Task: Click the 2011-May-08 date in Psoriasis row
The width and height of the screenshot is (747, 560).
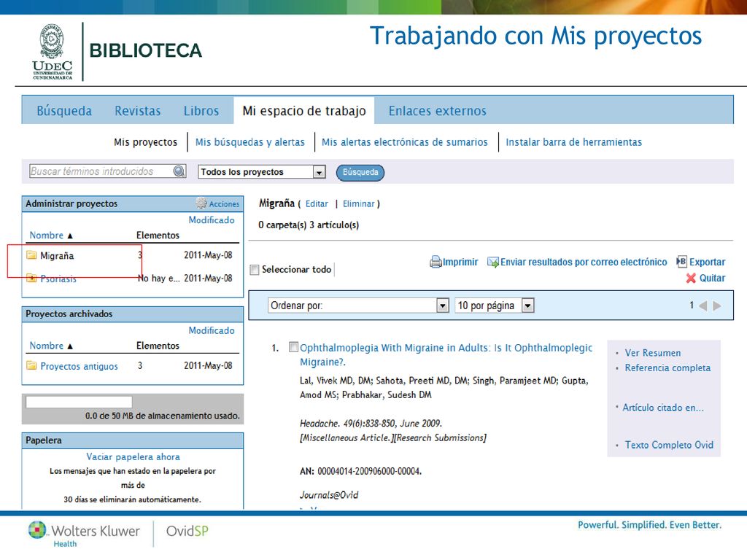Action: point(208,278)
